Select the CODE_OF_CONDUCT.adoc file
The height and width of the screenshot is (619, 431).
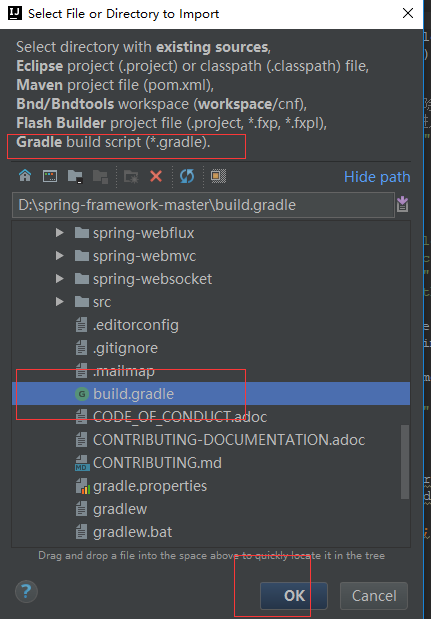click(x=180, y=417)
